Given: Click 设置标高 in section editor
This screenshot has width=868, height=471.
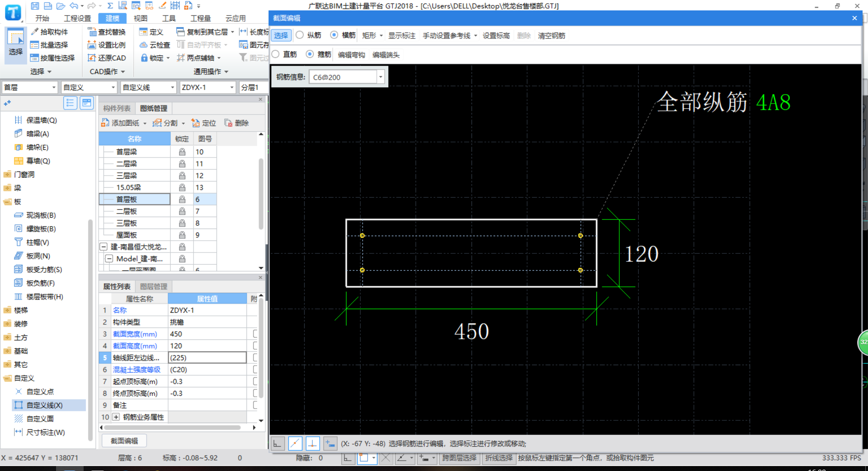Looking at the screenshot, I should [x=496, y=35].
